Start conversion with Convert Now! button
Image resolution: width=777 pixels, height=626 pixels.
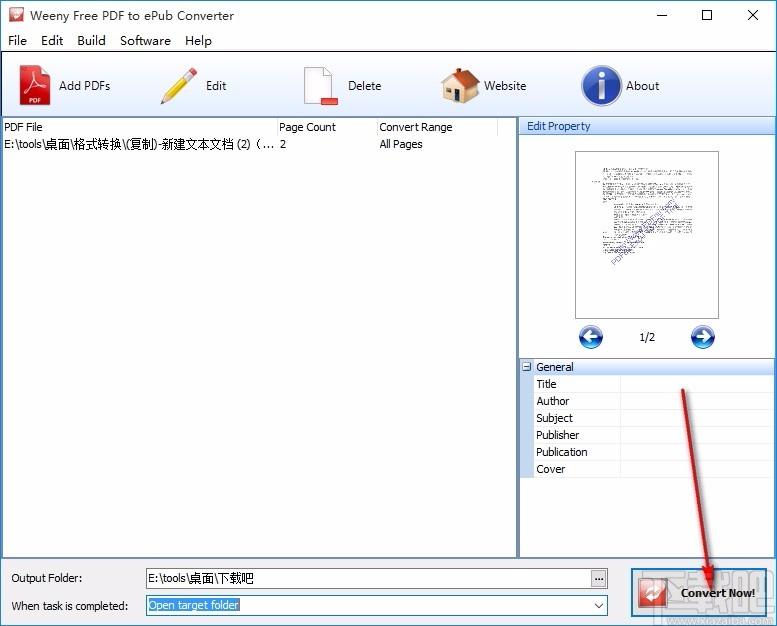pyautogui.click(x=699, y=593)
